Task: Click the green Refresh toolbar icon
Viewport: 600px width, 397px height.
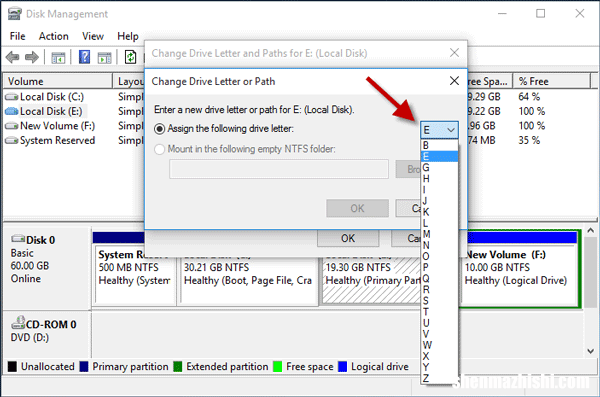Action: [130, 57]
